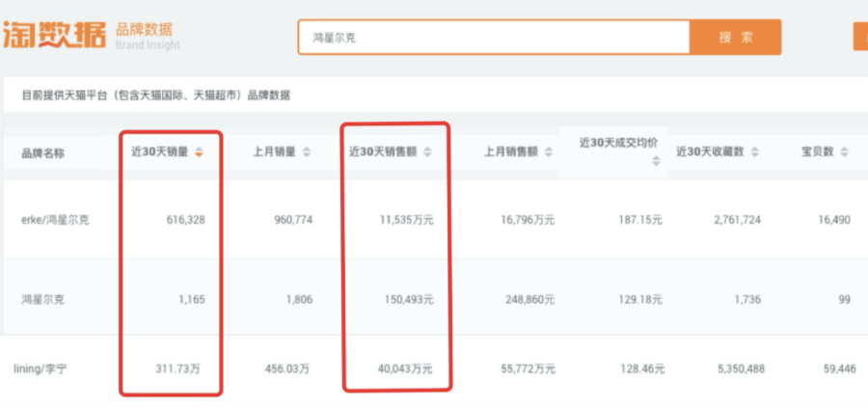The width and height of the screenshot is (868, 408).
Task: Click the 近30天销售额 column header text
Action: point(383,152)
